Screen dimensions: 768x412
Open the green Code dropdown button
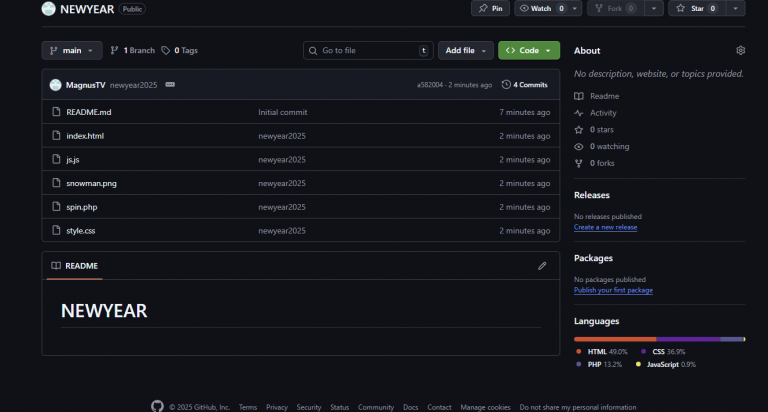[x=529, y=50]
